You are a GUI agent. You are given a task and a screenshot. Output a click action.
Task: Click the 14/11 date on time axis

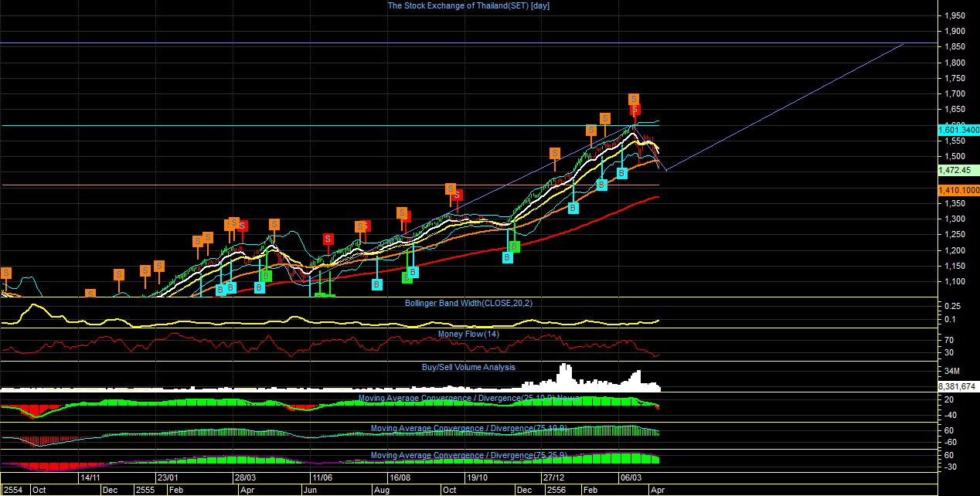click(x=90, y=477)
